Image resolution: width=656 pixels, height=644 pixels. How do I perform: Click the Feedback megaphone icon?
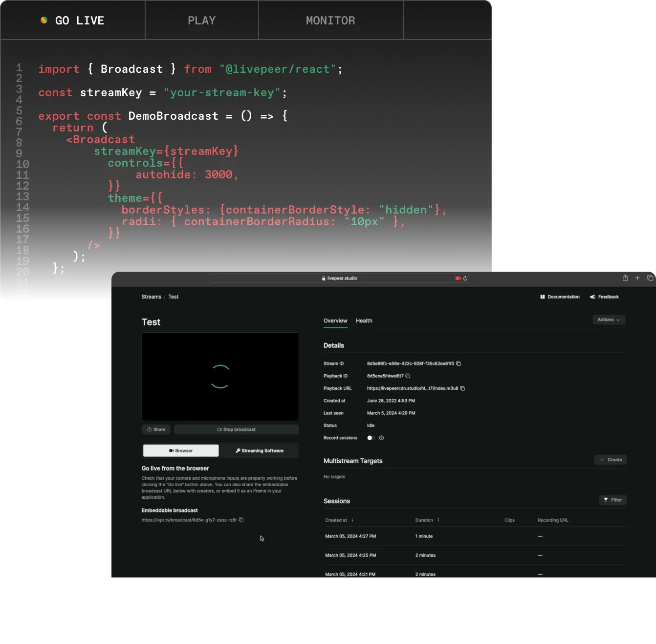[x=591, y=297]
